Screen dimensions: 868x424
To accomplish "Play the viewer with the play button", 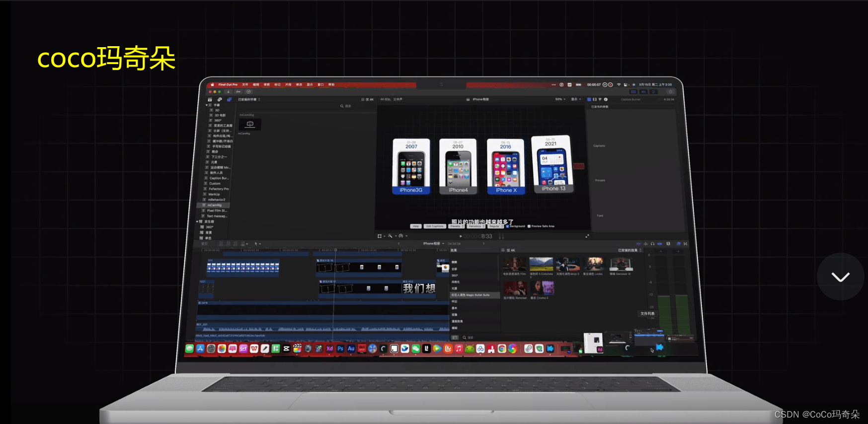I will click(x=461, y=236).
